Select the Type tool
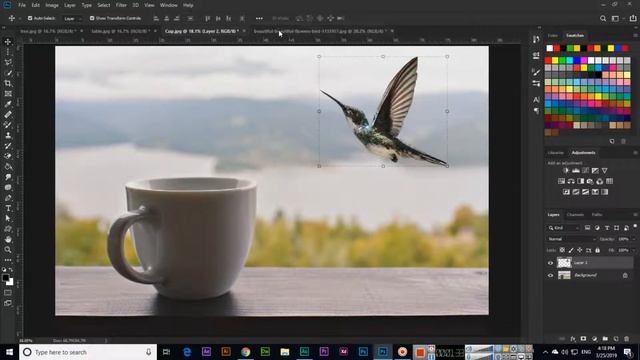This screenshot has width=640, height=360. pyautogui.click(x=8, y=208)
